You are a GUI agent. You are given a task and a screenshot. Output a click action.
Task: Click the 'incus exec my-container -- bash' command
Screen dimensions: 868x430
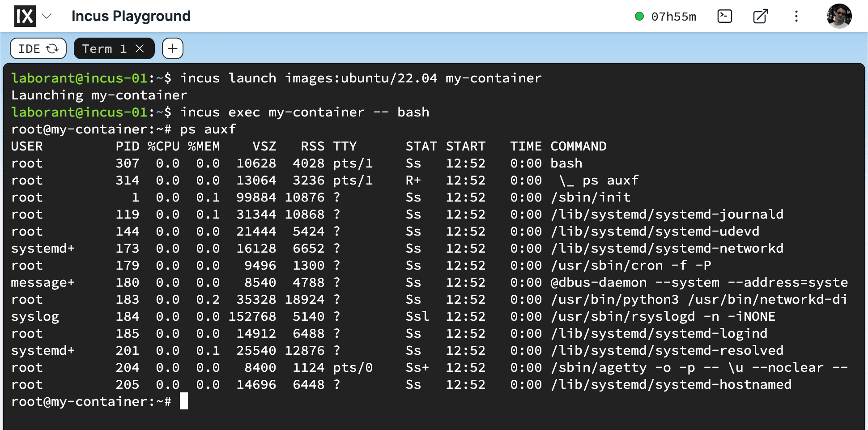click(x=304, y=112)
